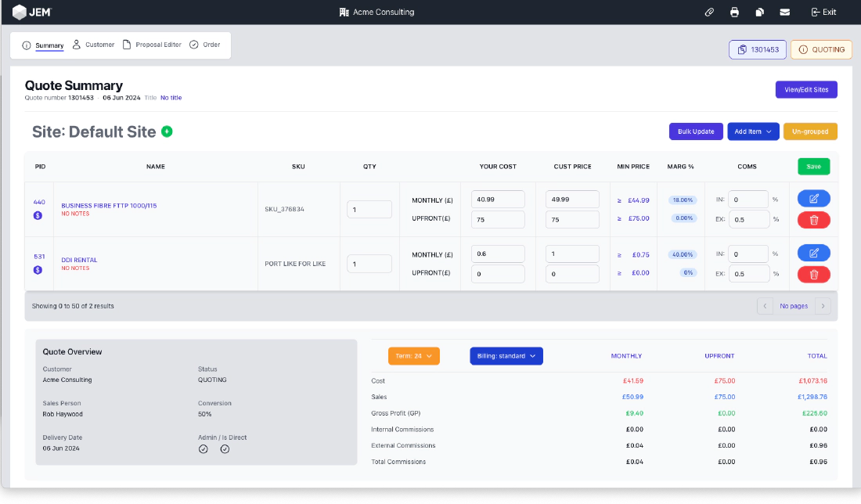Delete the DDI Rental row
Image resolution: width=861 pixels, height=504 pixels.
814,275
